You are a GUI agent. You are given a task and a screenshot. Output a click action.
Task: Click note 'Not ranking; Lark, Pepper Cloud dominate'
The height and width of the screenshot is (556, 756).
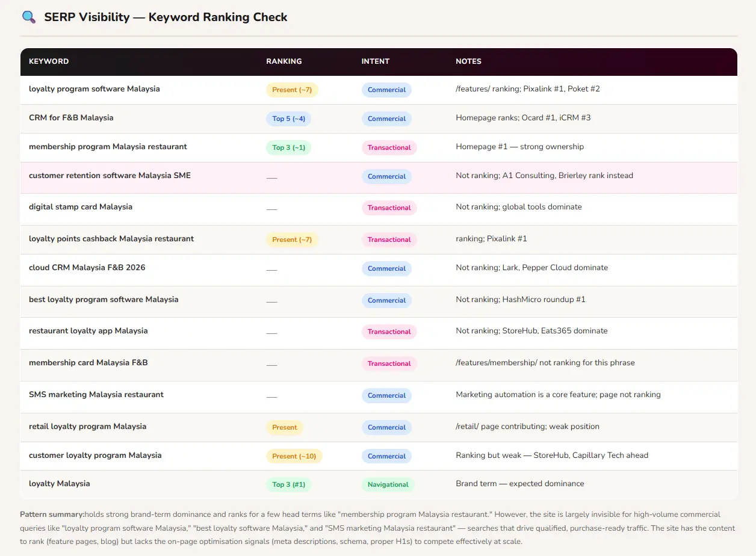tap(531, 268)
